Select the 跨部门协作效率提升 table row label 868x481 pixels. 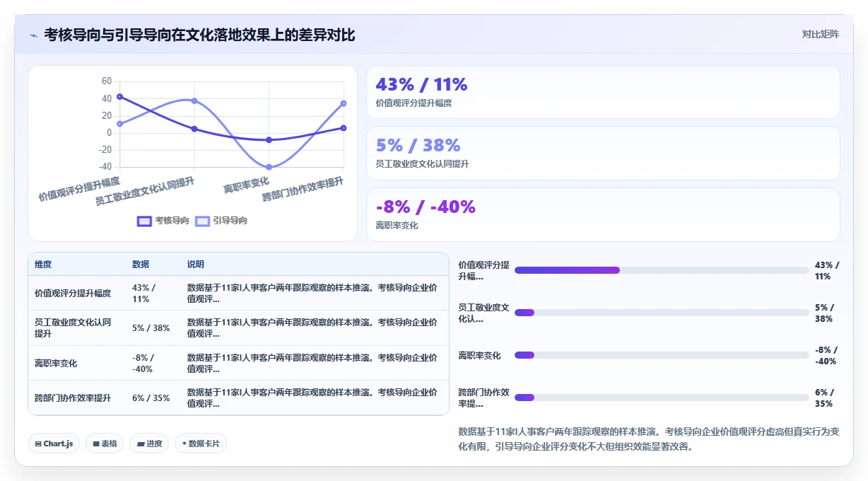click(73, 398)
